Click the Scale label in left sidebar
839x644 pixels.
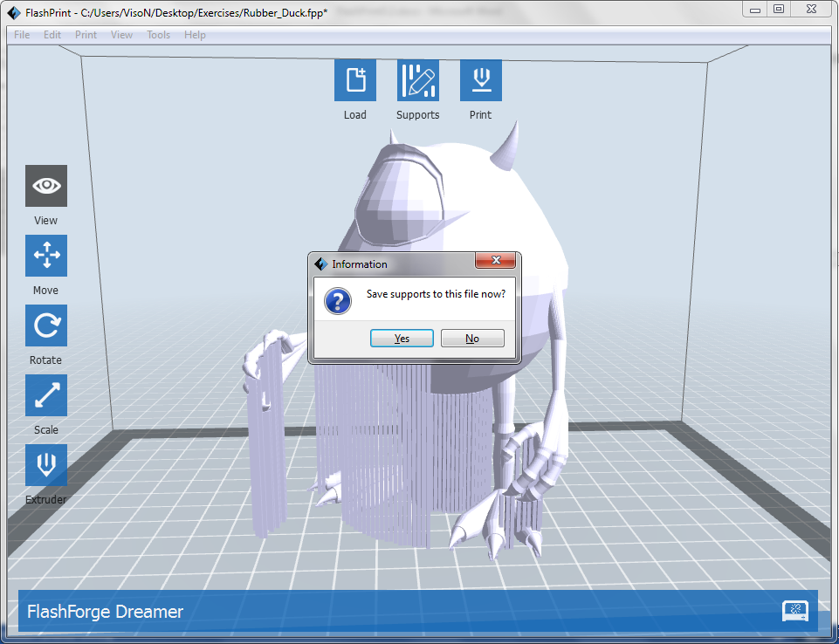click(x=46, y=430)
